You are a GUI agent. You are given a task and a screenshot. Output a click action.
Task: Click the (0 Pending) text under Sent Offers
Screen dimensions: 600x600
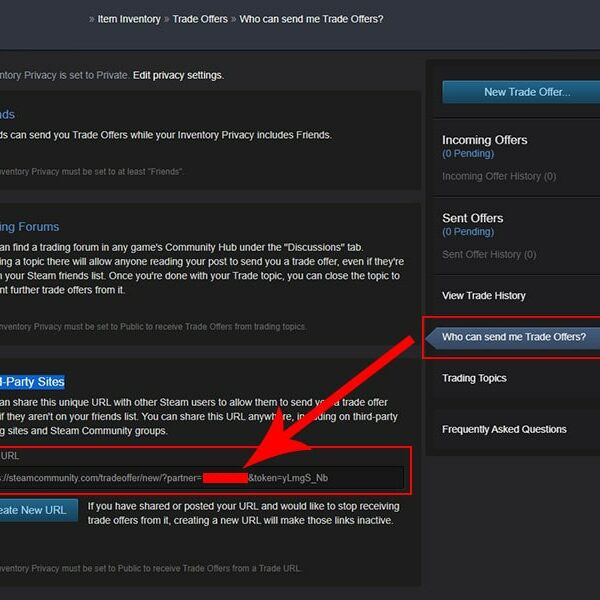[468, 232]
